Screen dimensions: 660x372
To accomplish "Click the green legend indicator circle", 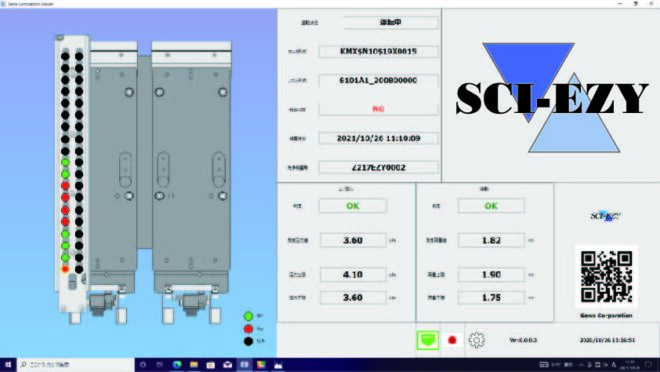I will tap(248, 316).
